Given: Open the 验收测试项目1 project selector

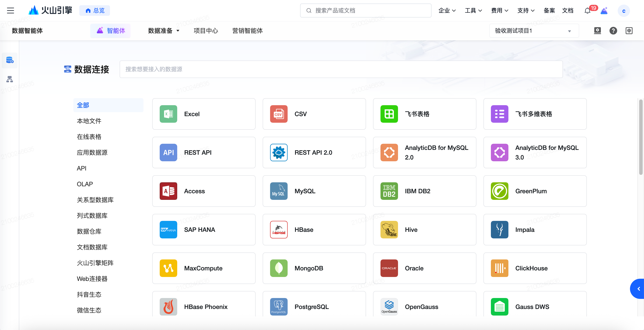Looking at the screenshot, I should tap(534, 31).
